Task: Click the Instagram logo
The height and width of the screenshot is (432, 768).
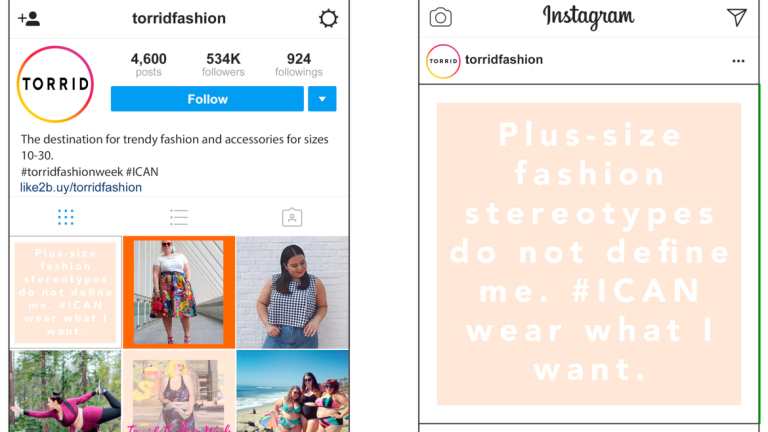Action: (x=588, y=17)
